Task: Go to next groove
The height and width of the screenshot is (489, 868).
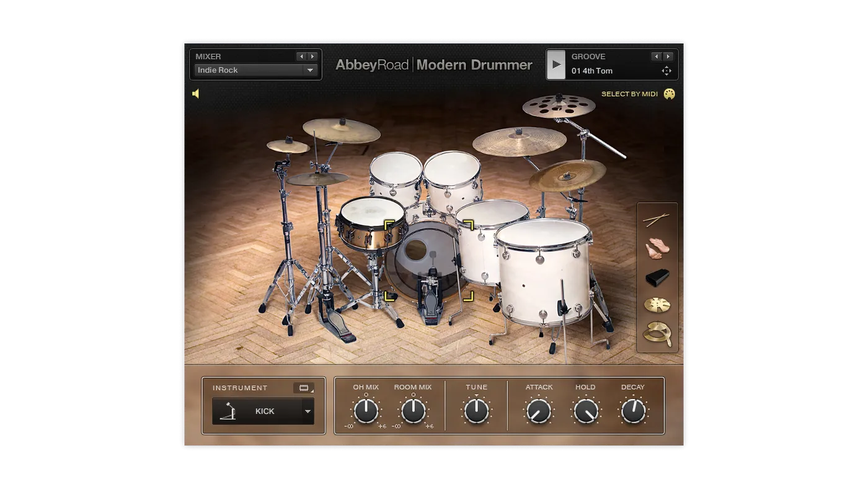Action: point(668,56)
